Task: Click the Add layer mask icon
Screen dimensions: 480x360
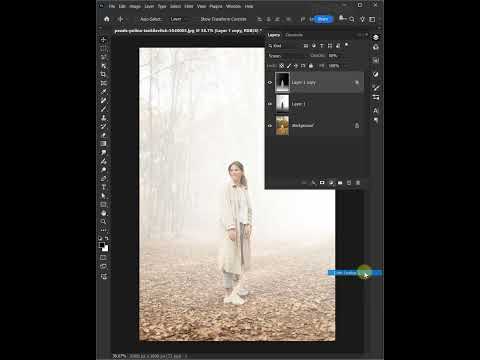Action: click(x=322, y=183)
